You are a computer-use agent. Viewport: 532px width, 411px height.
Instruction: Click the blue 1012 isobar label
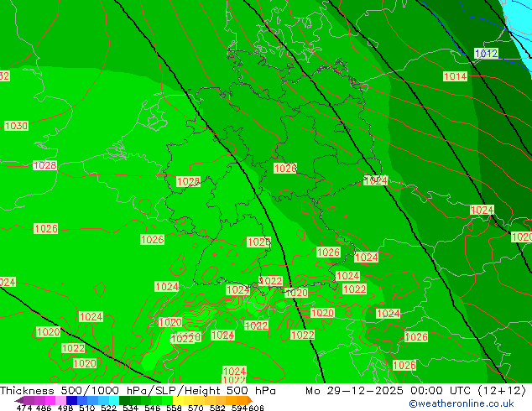tap(486, 53)
